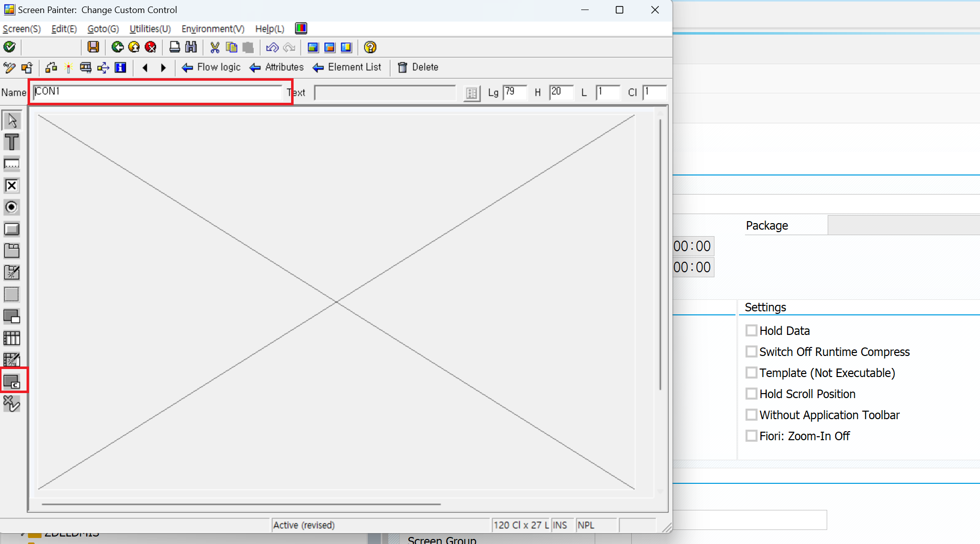Click the Name field containing CON1
This screenshot has width=980, height=544.
click(158, 92)
